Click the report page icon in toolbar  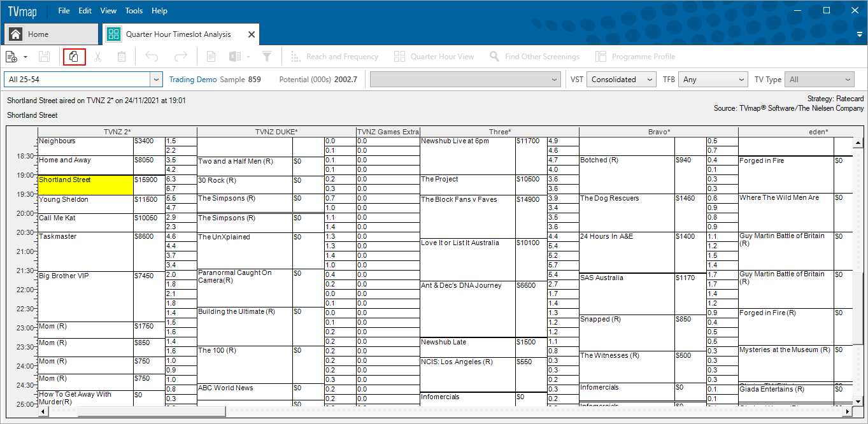coord(211,57)
